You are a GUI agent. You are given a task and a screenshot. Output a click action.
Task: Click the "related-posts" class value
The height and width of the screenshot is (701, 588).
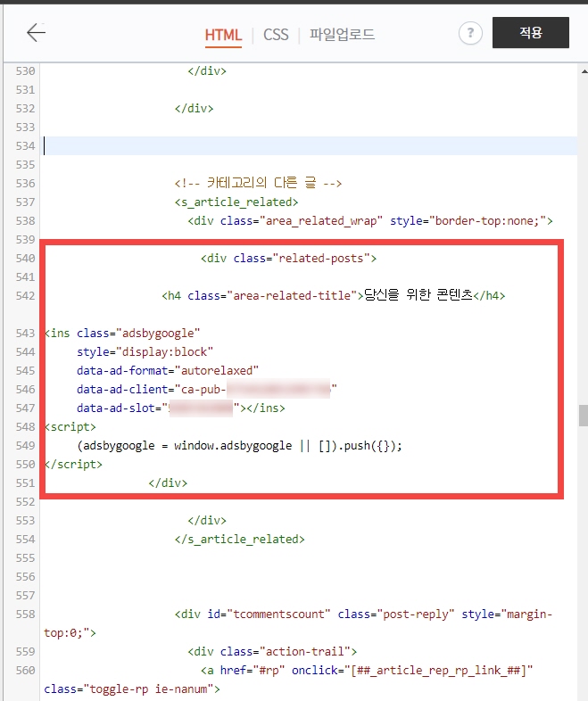point(321,259)
